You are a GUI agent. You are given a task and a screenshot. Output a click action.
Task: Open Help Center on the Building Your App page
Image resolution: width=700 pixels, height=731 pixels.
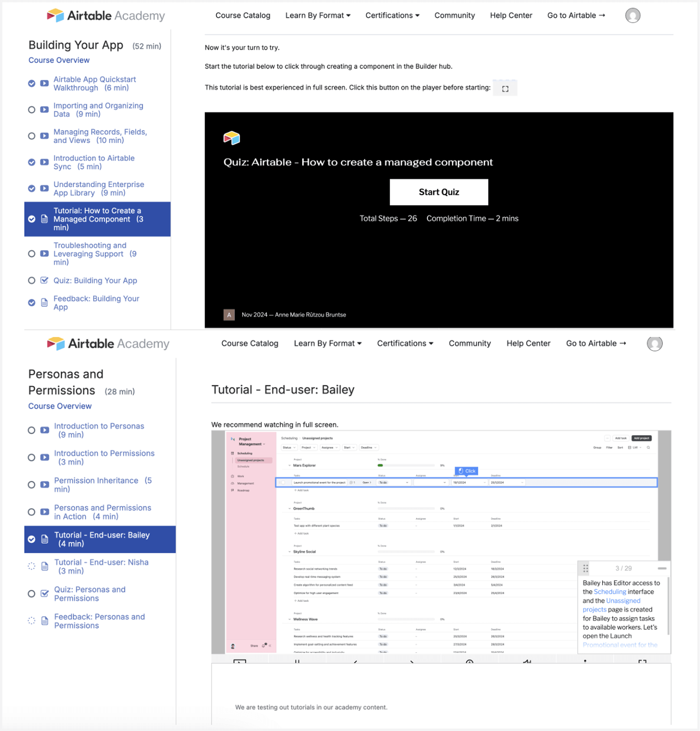(x=511, y=16)
